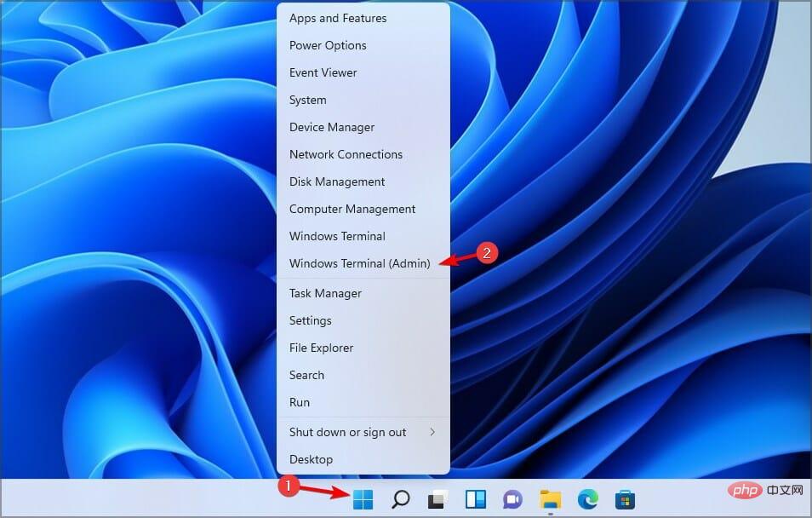The width and height of the screenshot is (812, 518).
Task: Open Widgets icon on taskbar
Action: [x=476, y=499]
